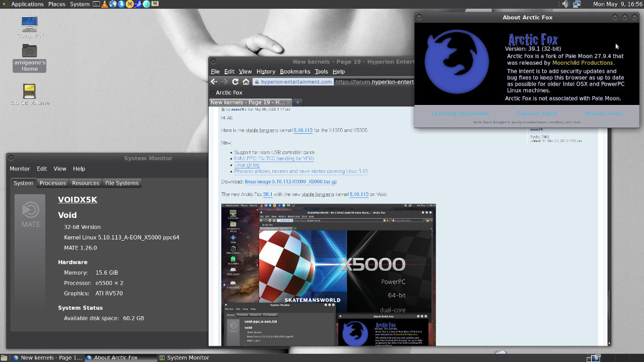
Task: Open the Applications menu
Action: 27,4
